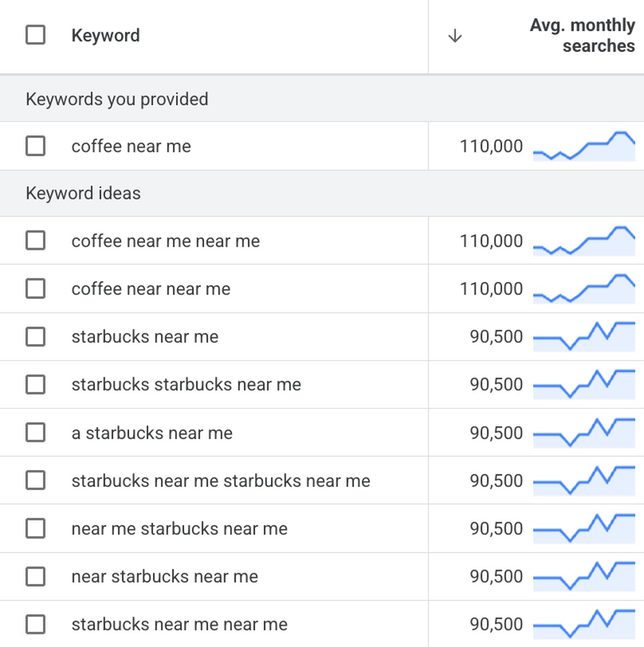Check the 'starbucks starbucks near me' row box
Screen dimensions: 644x647
click(35, 384)
